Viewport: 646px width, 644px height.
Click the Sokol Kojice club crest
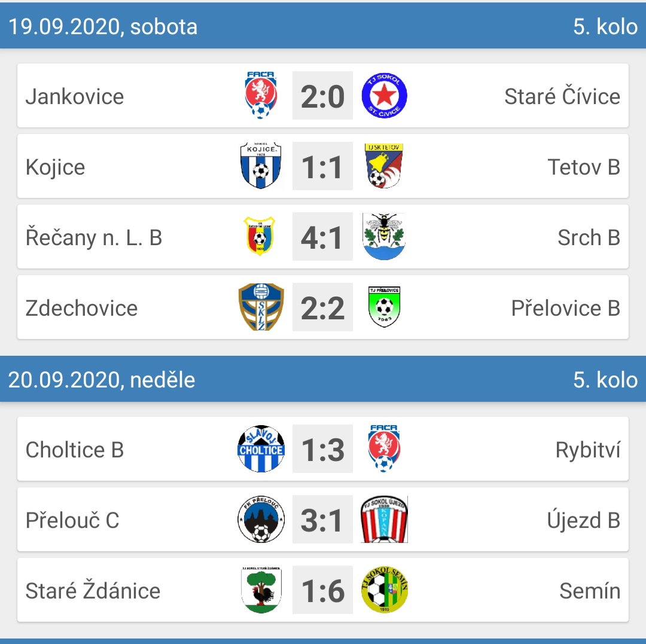tap(260, 166)
